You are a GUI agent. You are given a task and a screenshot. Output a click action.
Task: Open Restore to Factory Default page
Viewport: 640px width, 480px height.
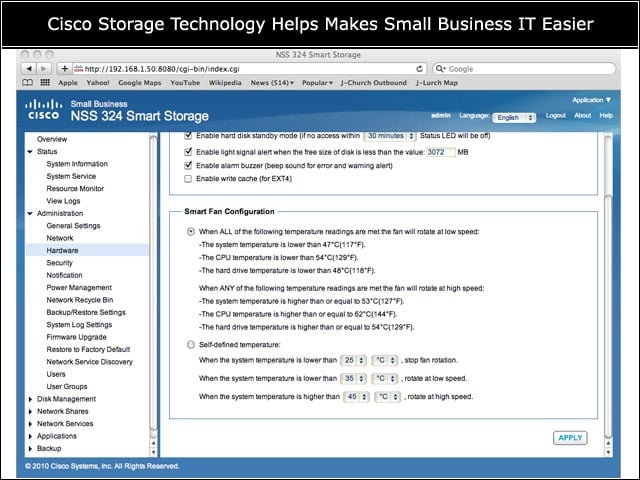click(x=88, y=349)
